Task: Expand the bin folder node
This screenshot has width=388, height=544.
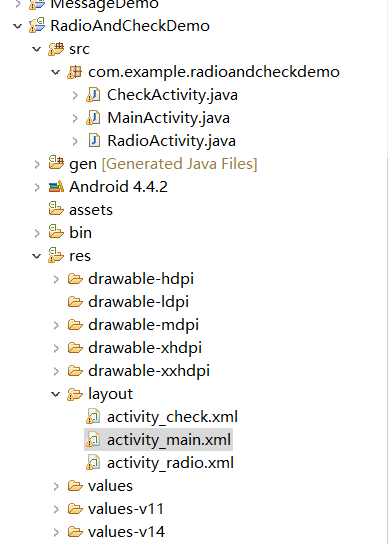Action: coord(37,233)
